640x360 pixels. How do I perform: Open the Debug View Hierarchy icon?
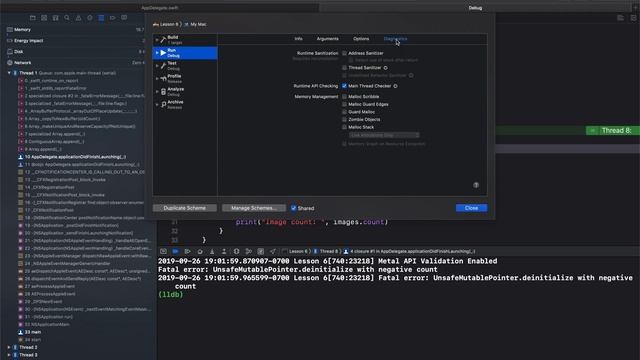click(x=236, y=251)
